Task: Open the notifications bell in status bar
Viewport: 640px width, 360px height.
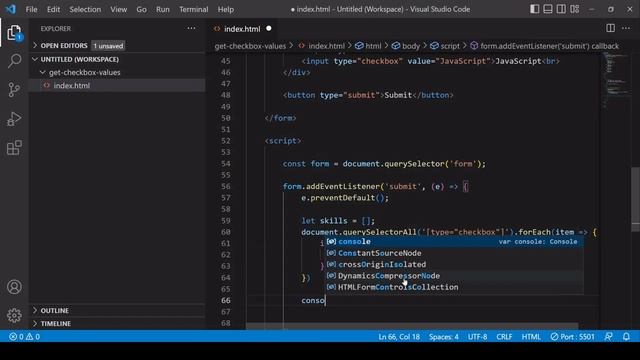Action: point(626,337)
